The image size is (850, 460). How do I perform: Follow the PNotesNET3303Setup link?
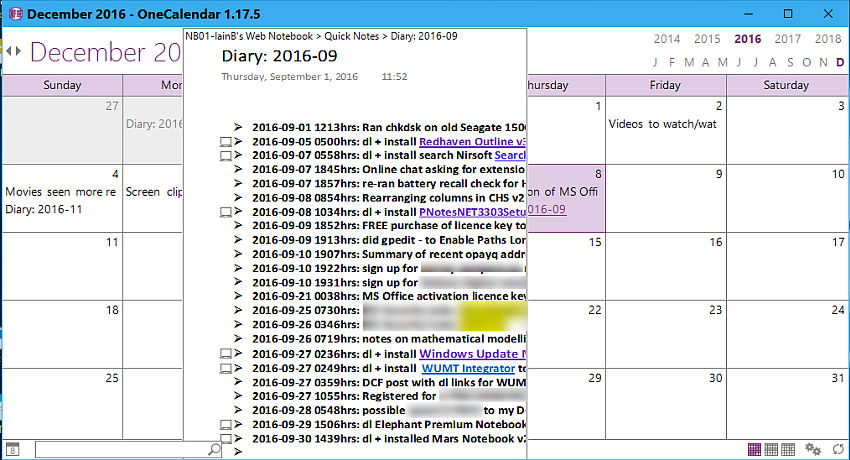click(472, 212)
